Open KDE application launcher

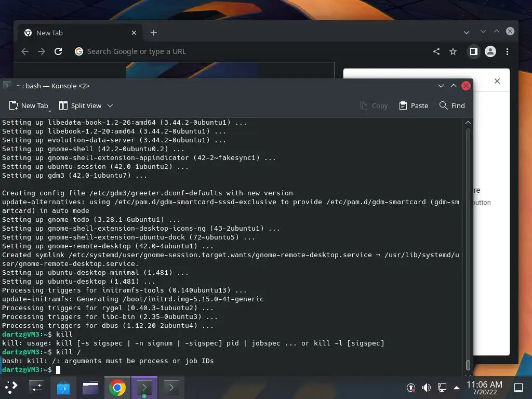11,387
